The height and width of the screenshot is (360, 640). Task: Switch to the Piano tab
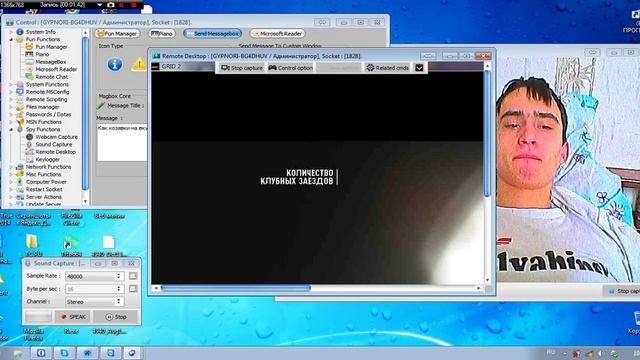[162, 33]
